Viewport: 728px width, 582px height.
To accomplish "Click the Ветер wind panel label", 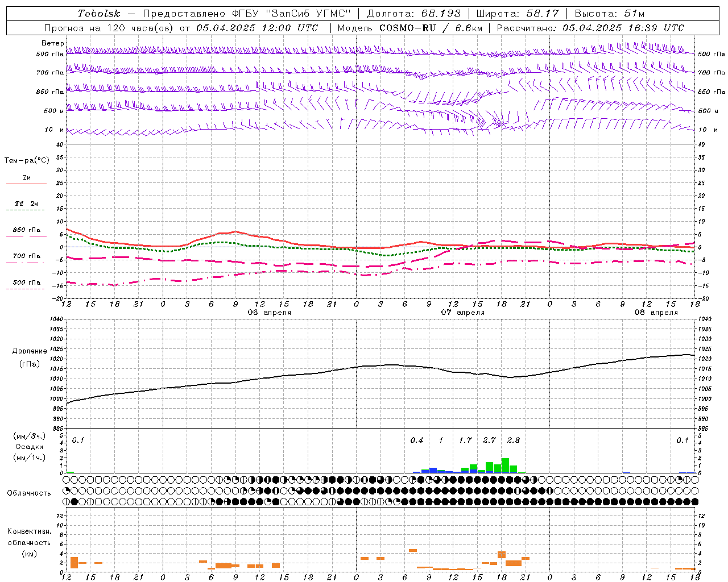I will (53, 43).
